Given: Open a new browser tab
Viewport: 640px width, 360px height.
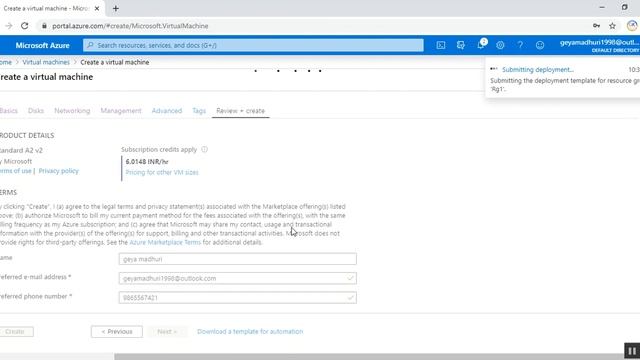Looking at the screenshot, I should [116, 8].
